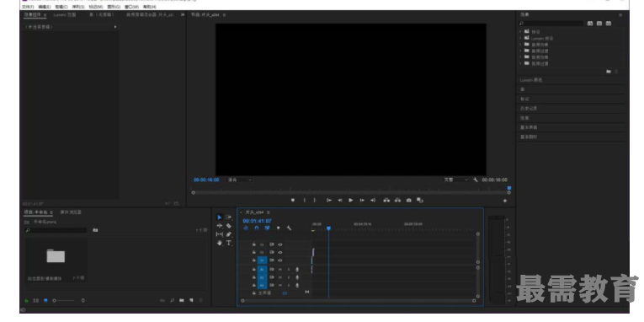Expand 音频效果 folder

[x=521, y=45]
